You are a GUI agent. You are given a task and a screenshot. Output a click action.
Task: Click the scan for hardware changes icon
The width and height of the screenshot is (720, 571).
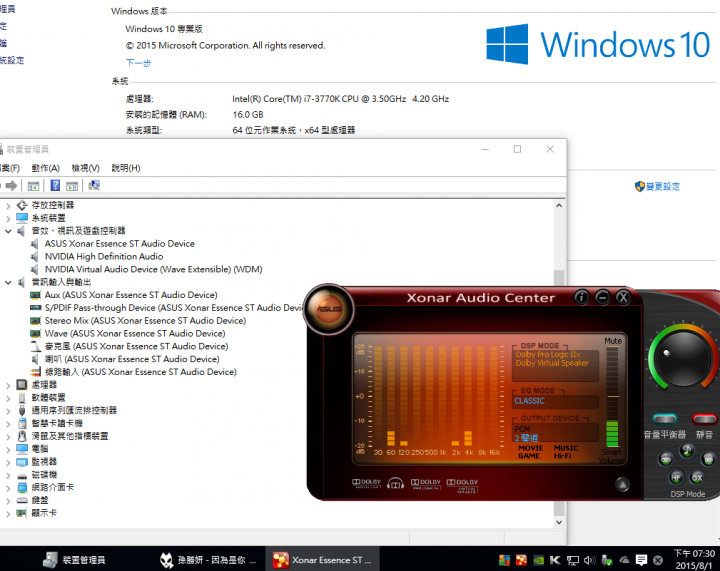[x=94, y=185]
